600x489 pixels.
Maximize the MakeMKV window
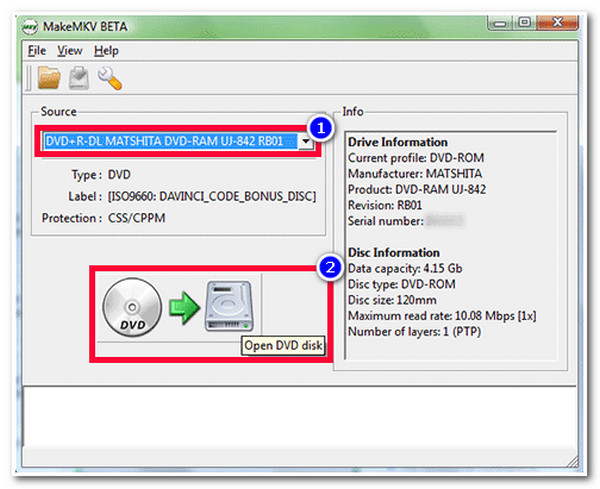[525, 23]
